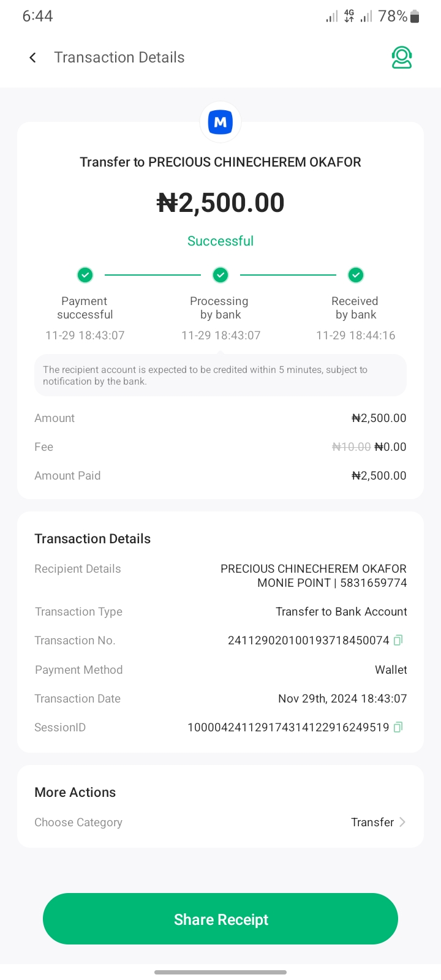The image size is (441, 980).
Task: Tap the Payment successful checkmark
Action: (85, 275)
